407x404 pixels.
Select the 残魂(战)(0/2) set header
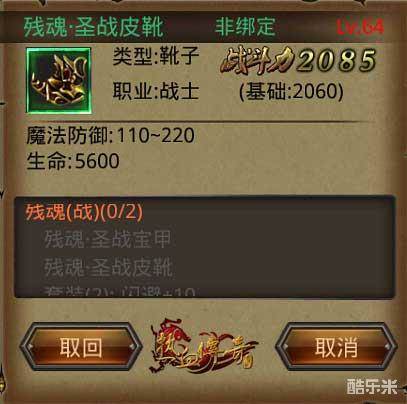84,212
